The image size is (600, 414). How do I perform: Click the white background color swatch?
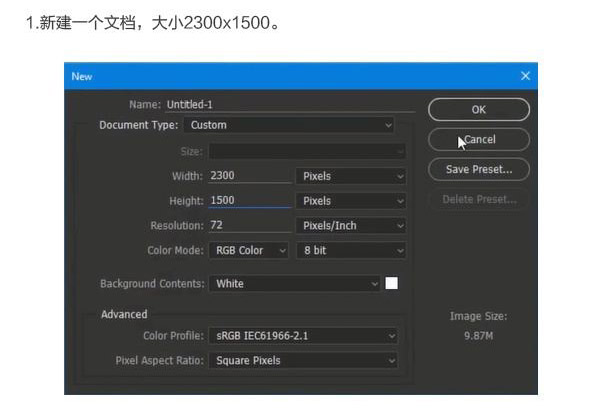pos(391,283)
